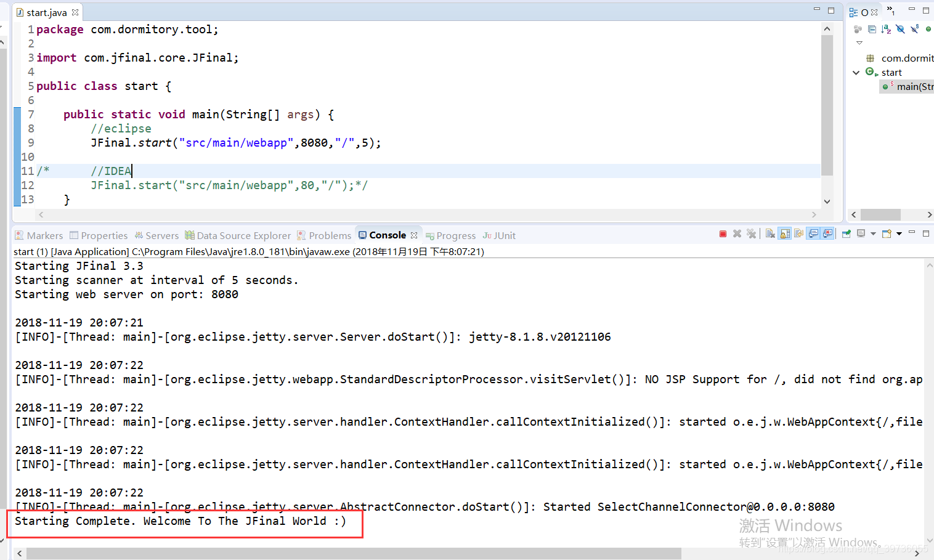934x560 pixels.
Task: Switch to the Servers tab
Action: [156, 235]
